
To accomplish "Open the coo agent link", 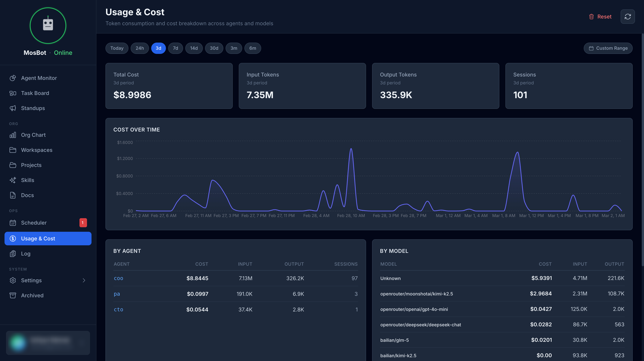I will [x=118, y=278].
